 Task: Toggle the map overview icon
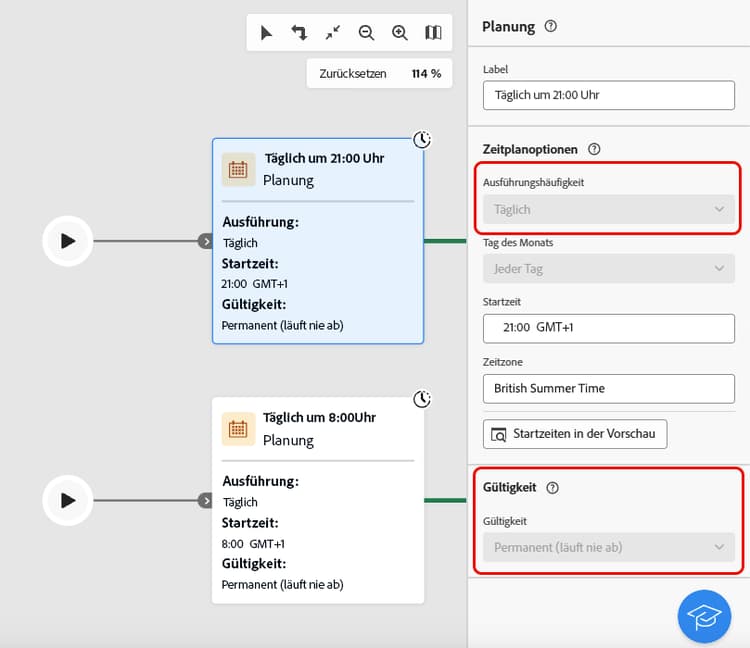[433, 33]
